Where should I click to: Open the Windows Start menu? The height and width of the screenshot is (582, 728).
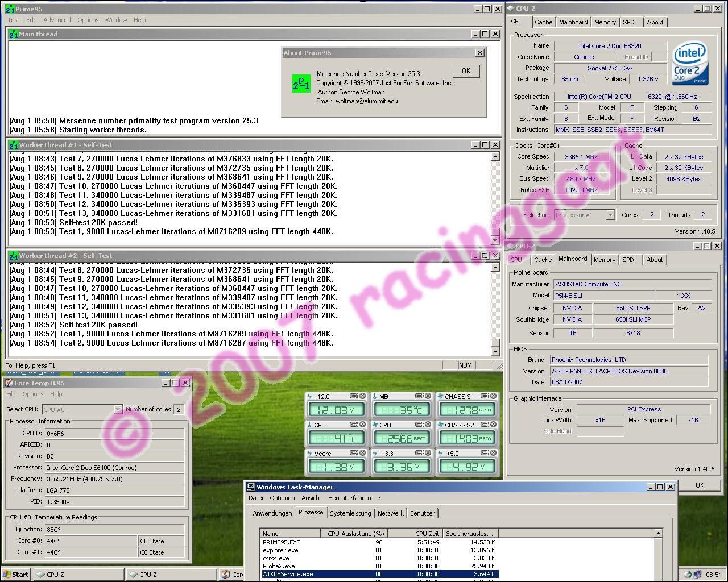coord(16,575)
